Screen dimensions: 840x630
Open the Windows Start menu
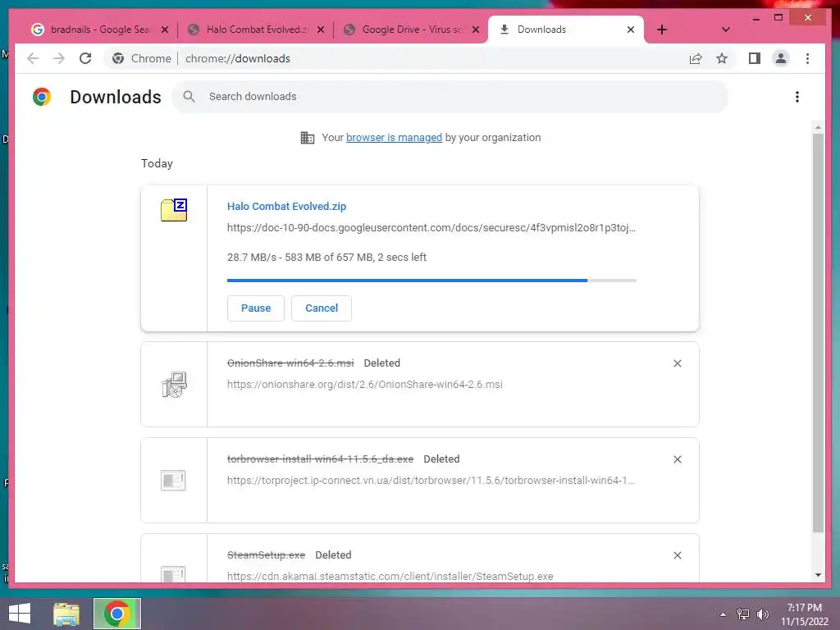click(x=20, y=614)
